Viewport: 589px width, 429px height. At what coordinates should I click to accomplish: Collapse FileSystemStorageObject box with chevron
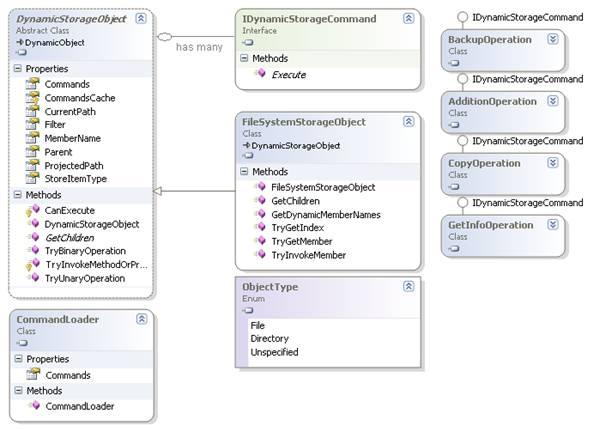(409, 121)
